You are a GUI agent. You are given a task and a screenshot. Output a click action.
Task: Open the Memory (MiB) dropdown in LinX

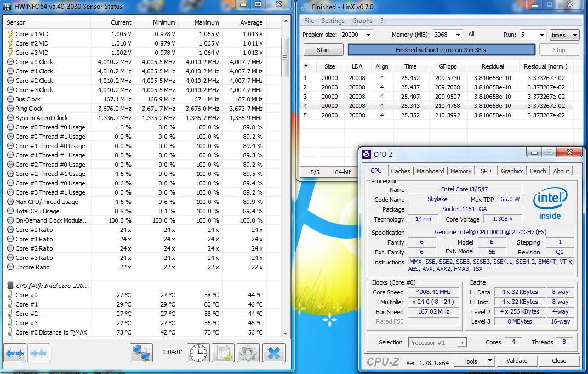tap(458, 35)
